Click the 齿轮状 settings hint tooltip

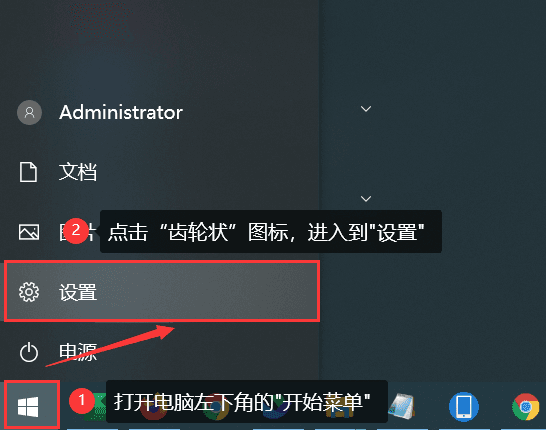tap(271, 232)
